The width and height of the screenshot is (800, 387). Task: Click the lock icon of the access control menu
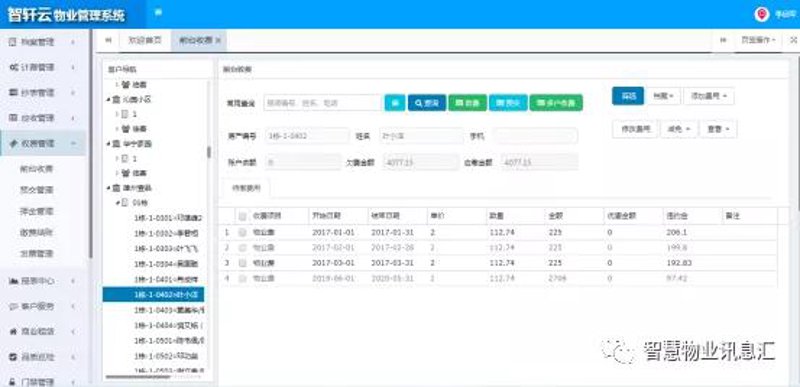pyautogui.click(x=13, y=381)
